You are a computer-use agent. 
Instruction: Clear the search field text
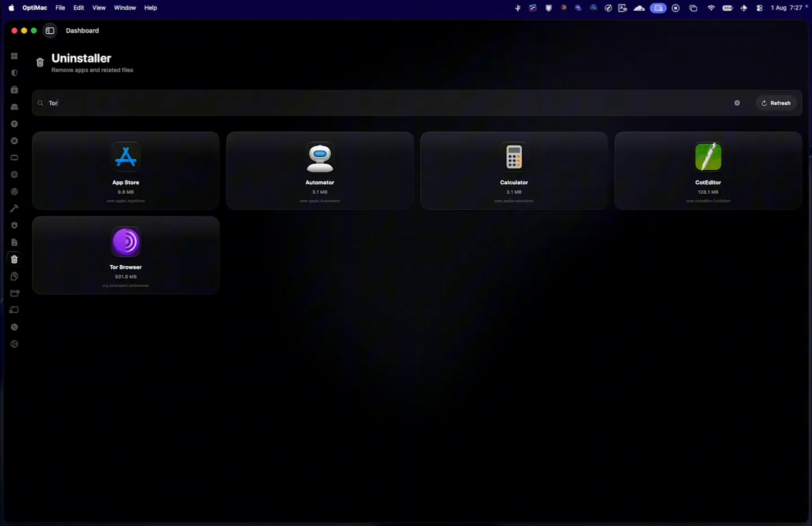coord(737,103)
